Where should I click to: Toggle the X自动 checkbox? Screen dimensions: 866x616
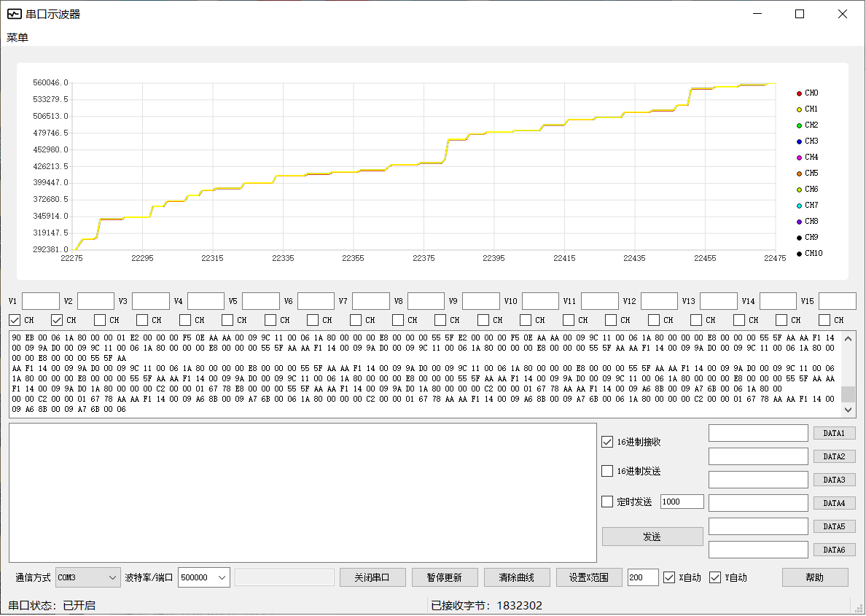pyautogui.click(x=669, y=577)
